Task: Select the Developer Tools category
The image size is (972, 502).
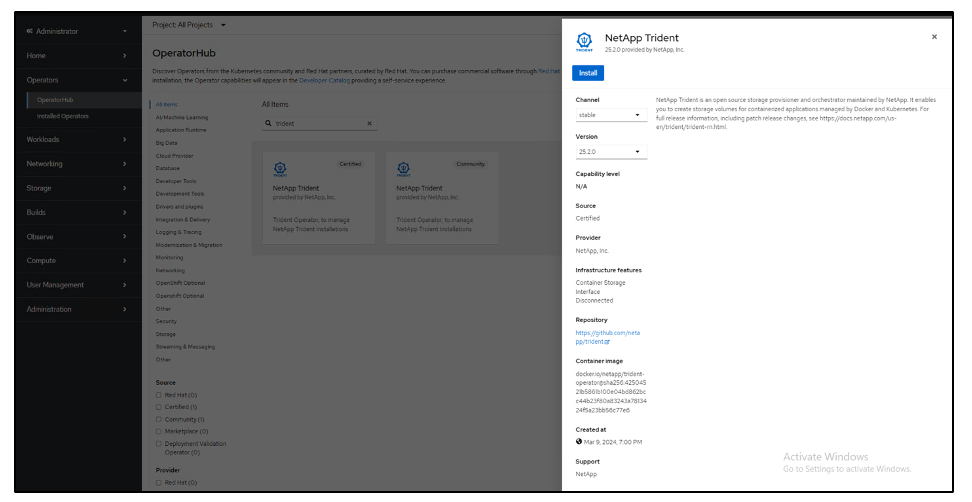Action: 175,181
